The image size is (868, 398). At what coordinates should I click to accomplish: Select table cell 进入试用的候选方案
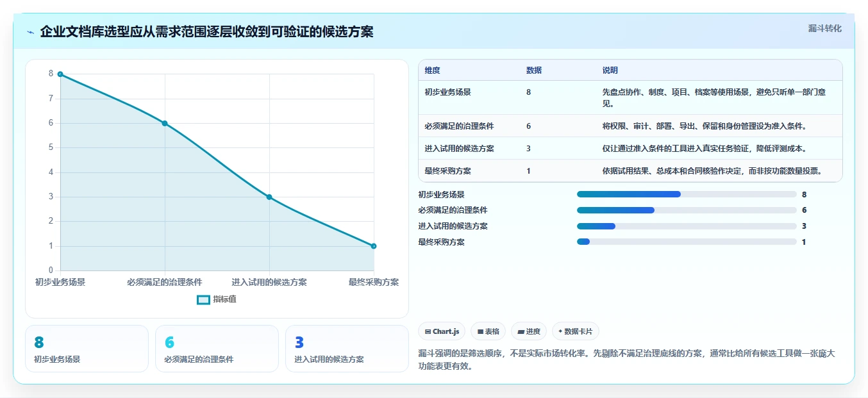[x=459, y=149]
